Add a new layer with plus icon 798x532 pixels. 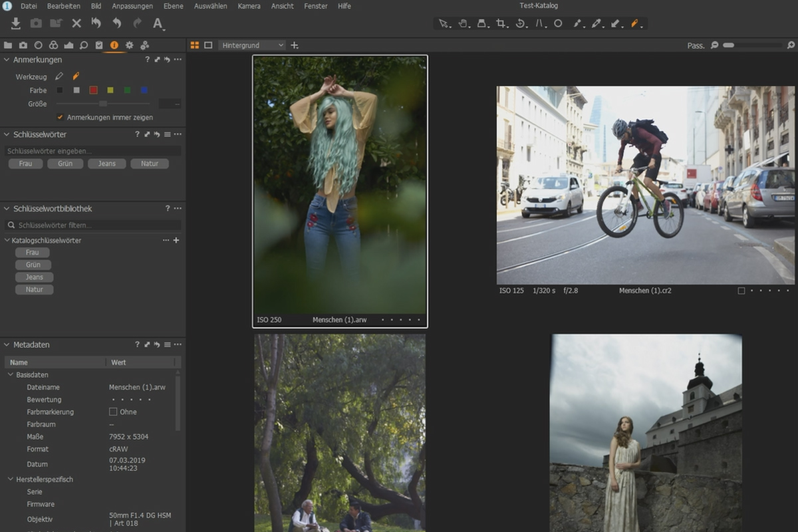(295, 45)
